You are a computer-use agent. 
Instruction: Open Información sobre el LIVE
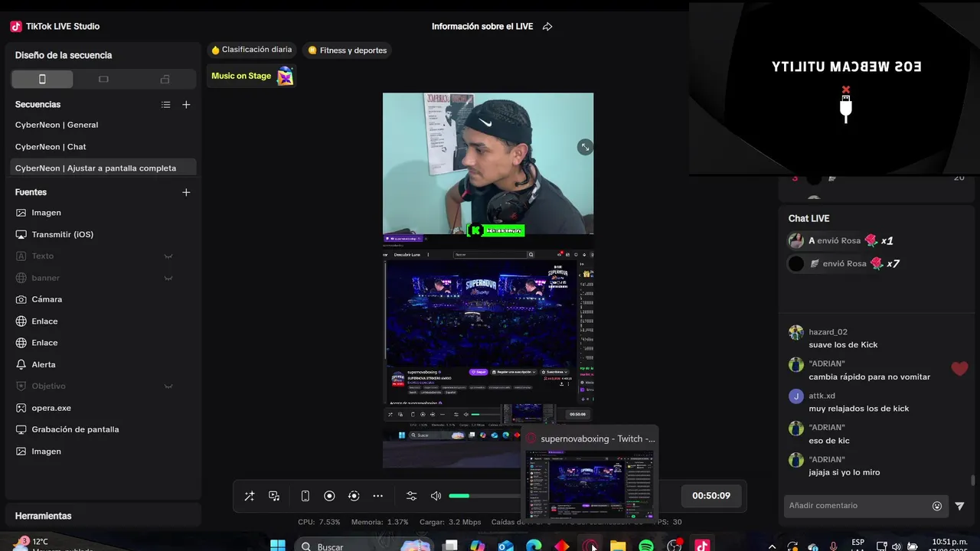pyautogui.click(x=482, y=26)
